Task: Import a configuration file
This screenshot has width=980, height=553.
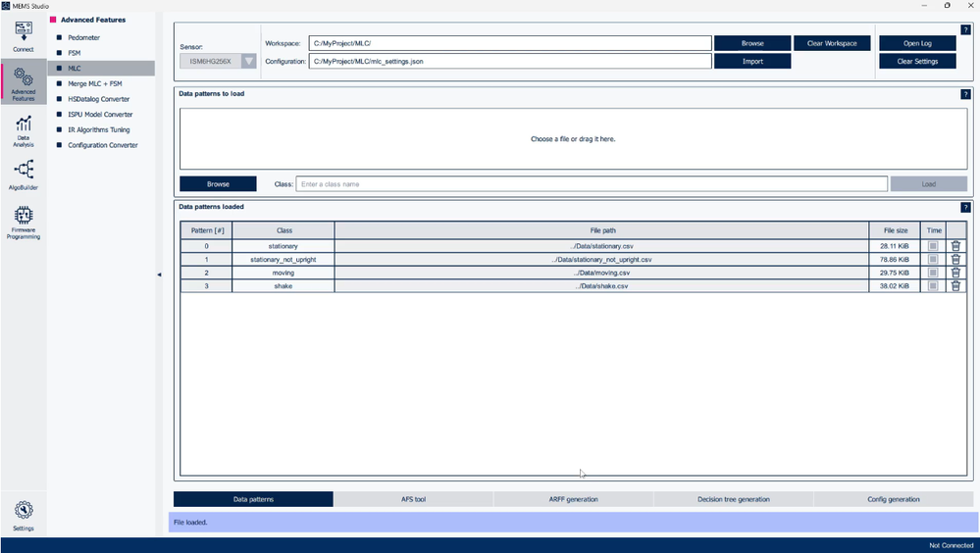Action: pyautogui.click(x=752, y=61)
